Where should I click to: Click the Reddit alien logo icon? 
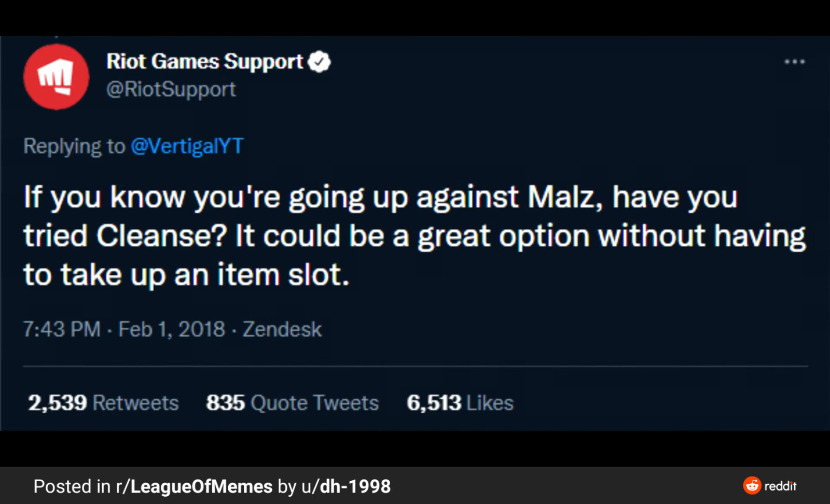click(x=752, y=485)
